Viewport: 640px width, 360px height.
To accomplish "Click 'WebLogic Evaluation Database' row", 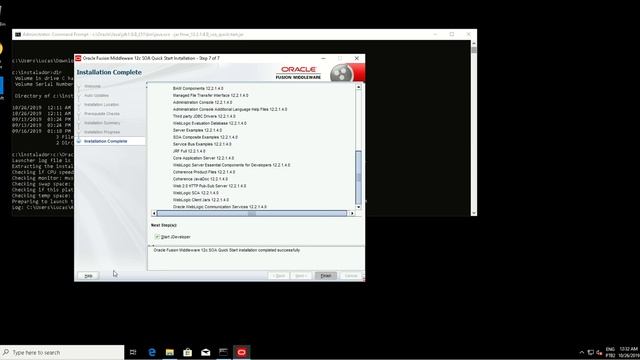I will click(209, 123).
